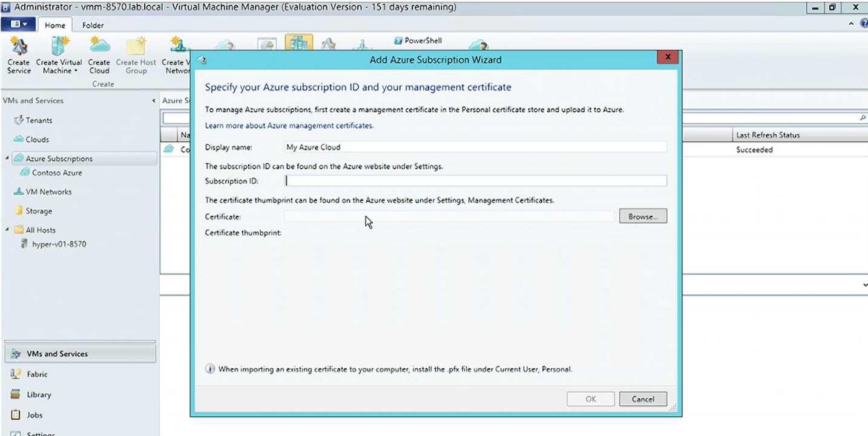Select Storage in the navigation tree

pyautogui.click(x=39, y=212)
